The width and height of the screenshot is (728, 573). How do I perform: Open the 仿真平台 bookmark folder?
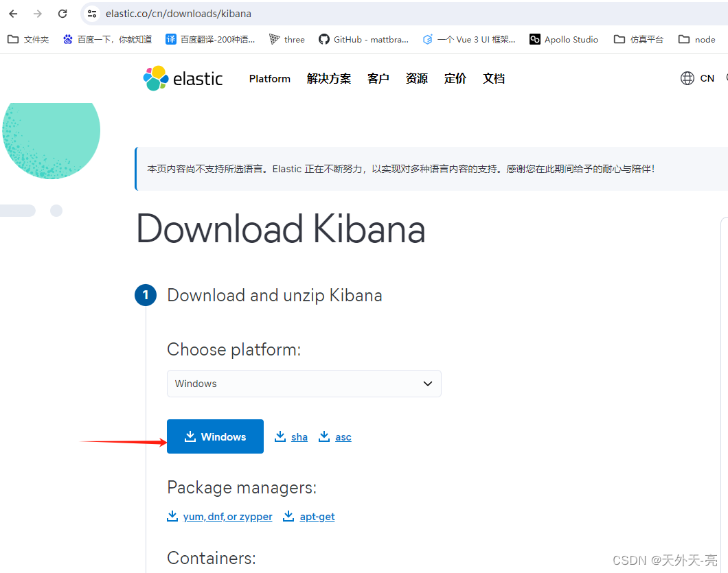(x=639, y=39)
